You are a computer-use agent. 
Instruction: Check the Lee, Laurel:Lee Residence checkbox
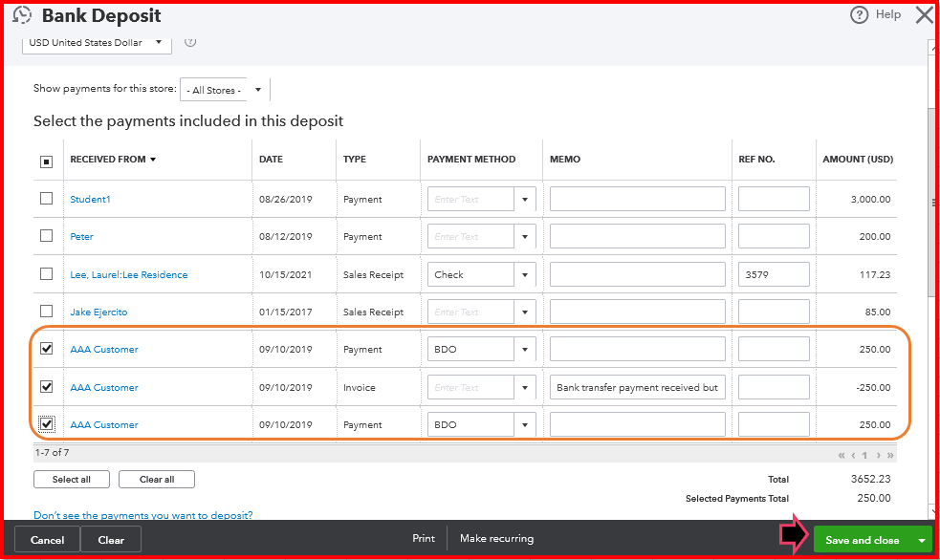[x=46, y=273]
